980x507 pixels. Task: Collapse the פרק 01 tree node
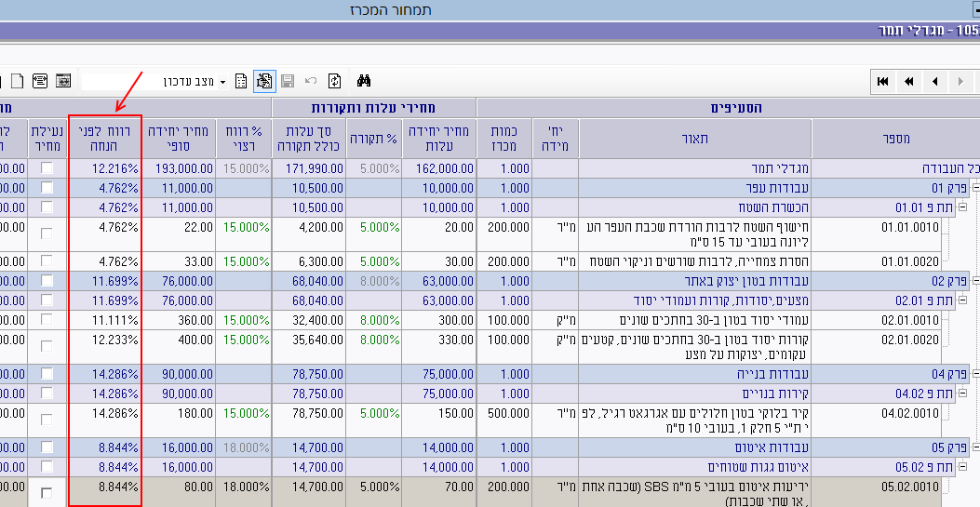coord(975,187)
